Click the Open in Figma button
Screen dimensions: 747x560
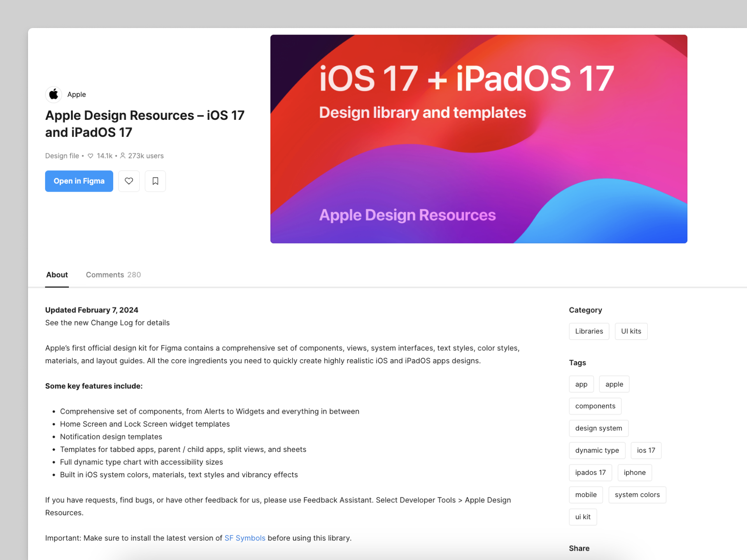(79, 181)
